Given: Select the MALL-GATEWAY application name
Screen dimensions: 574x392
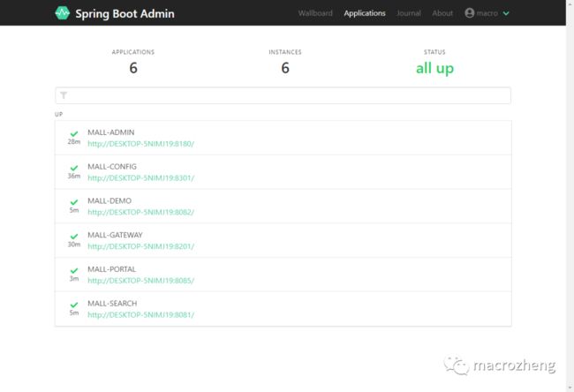Looking at the screenshot, I should (115, 235).
